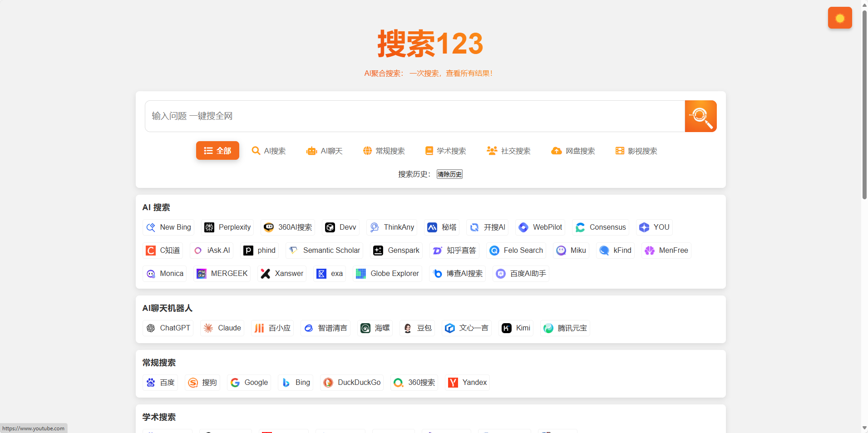Click the Perplexity logo icon

[x=209, y=227]
